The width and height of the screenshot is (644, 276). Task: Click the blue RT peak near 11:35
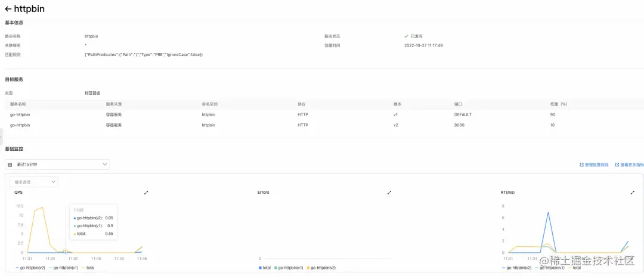tap(548, 212)
